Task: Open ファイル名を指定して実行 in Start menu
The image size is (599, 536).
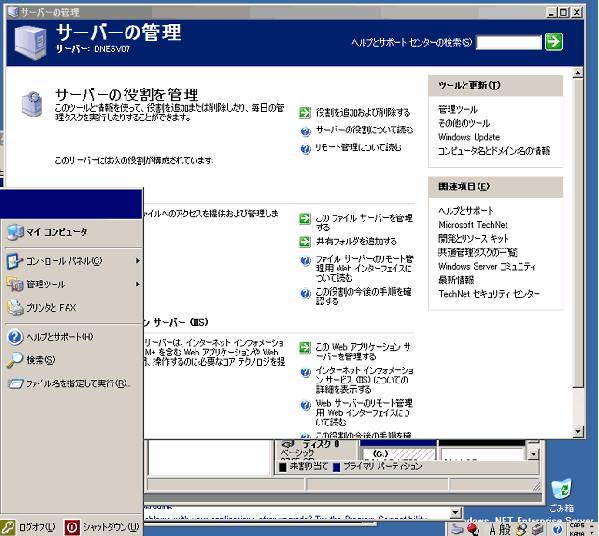Action: 72,383
